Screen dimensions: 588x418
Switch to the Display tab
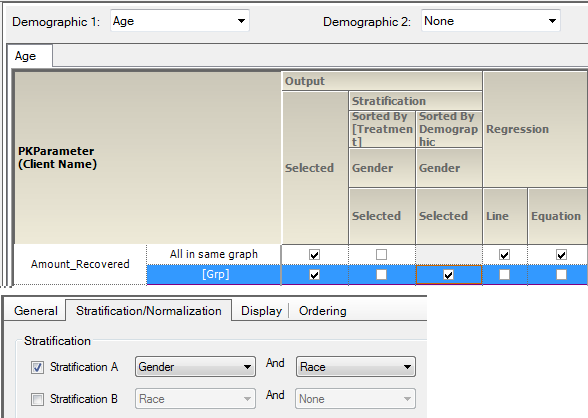point(261,311)
